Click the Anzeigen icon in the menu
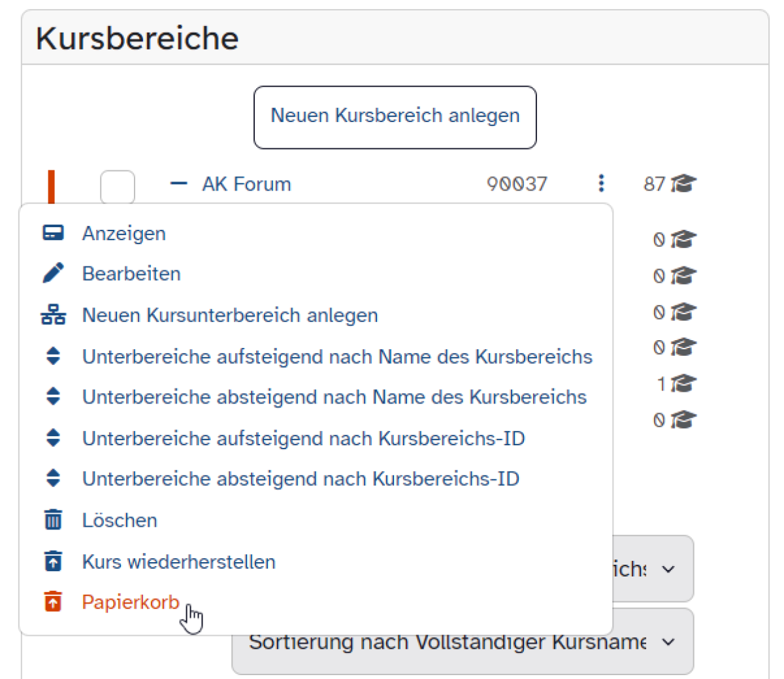The height and width of the screenshot is (679, 784). 53,233
